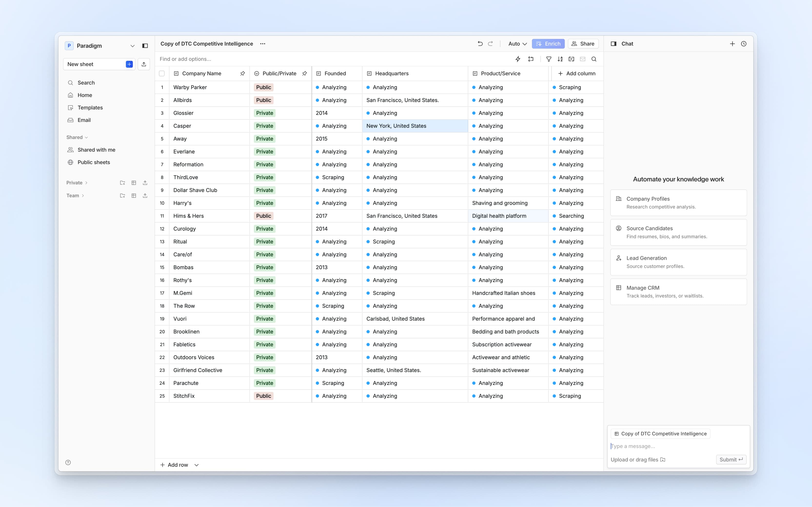The width and height of the screenshot is (812, 507).
Task: Click the lightning bolt automation icon
Action: point(518,59)
